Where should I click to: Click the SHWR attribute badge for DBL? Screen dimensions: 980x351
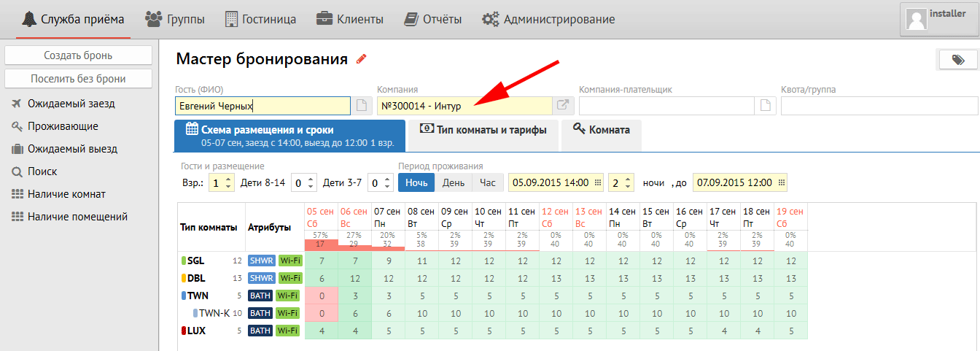(261, 278)
